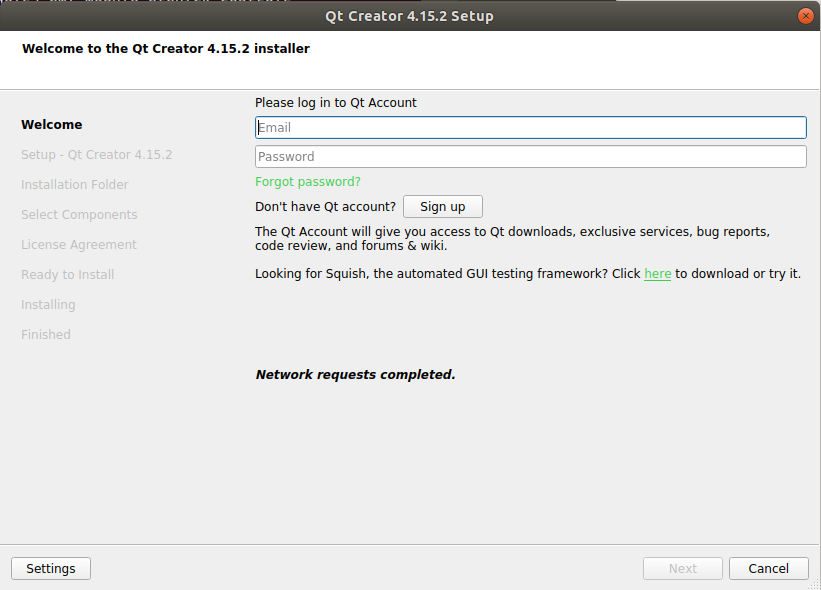Open installer Settings
The image size is (821, 590).
(51, 569)
